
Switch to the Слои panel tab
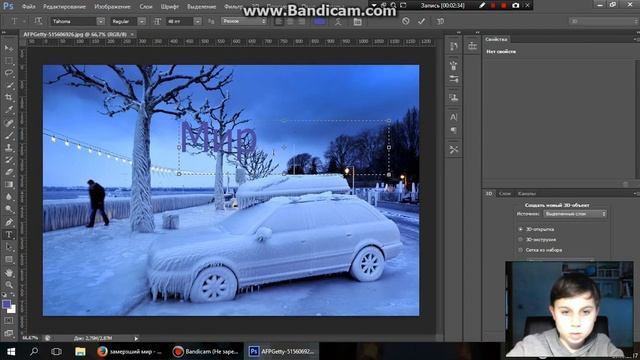505,193
